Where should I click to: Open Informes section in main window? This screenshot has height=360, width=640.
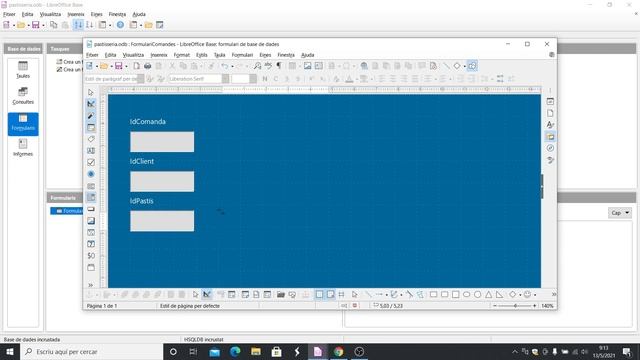tap(23, 148)
